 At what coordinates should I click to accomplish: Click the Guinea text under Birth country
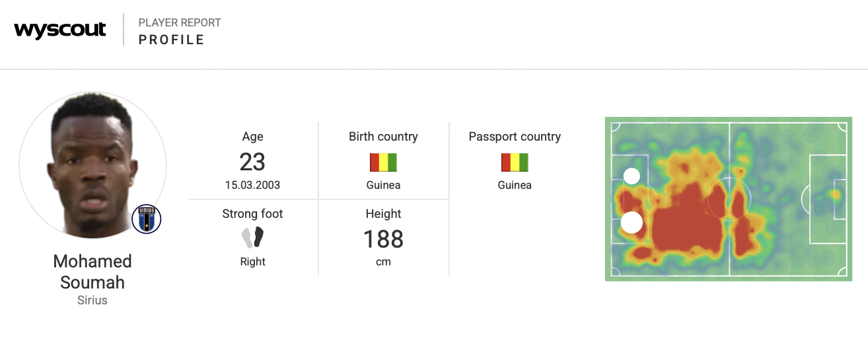[x=383, y=186]
